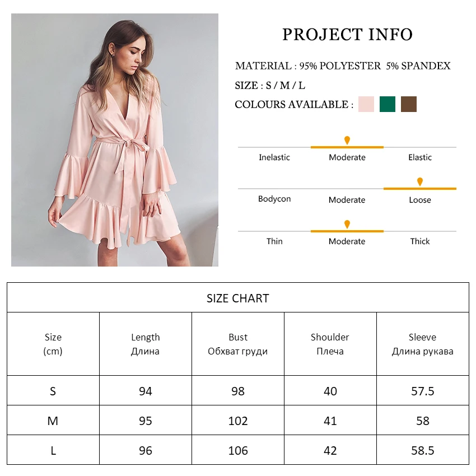This screenshot has height=476, width=476.
Task: Click the Inelastic label on the scale
Action: [274, 157]
